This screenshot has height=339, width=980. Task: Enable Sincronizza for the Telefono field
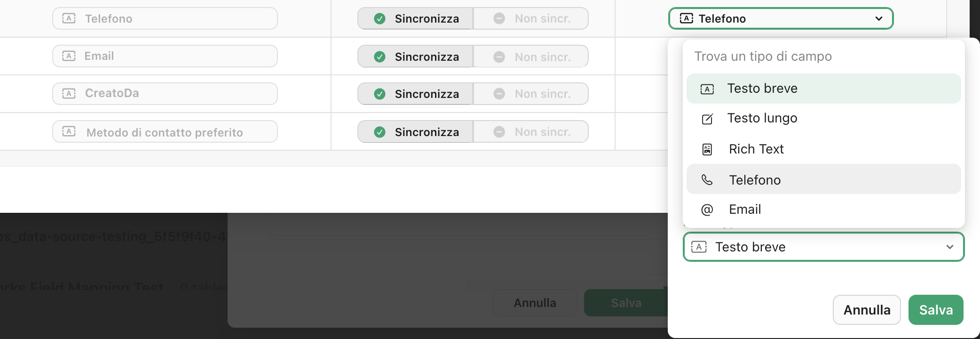click(x=416, y=18)
